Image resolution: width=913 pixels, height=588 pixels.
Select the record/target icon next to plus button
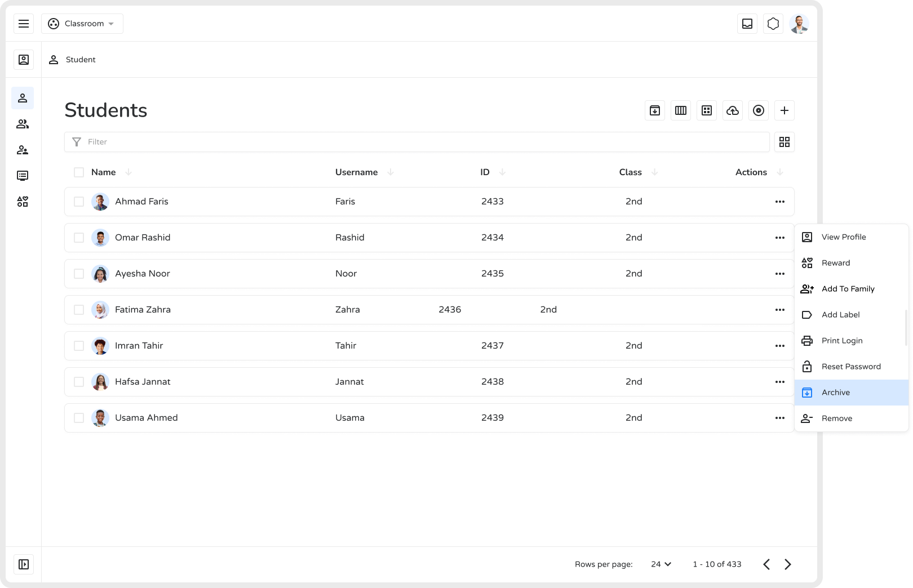pyautogui.click(x=758, y=110)
